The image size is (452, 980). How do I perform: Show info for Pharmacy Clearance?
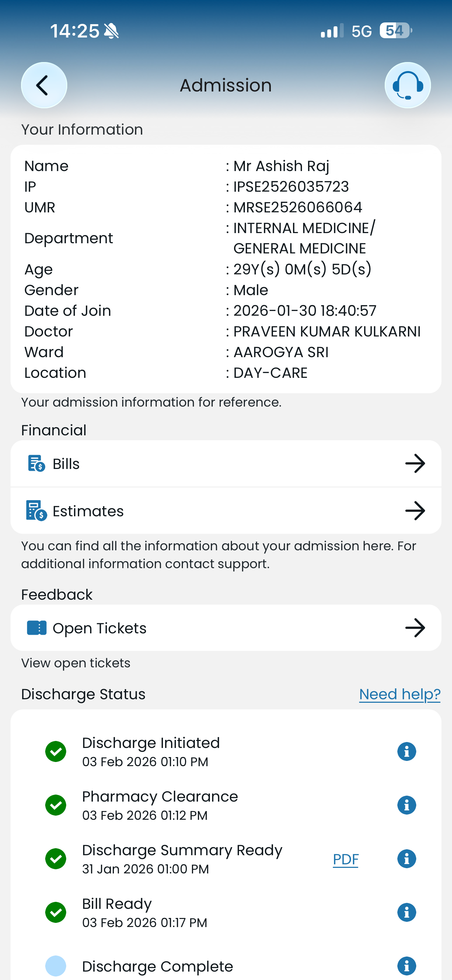[x=406, y=805]
